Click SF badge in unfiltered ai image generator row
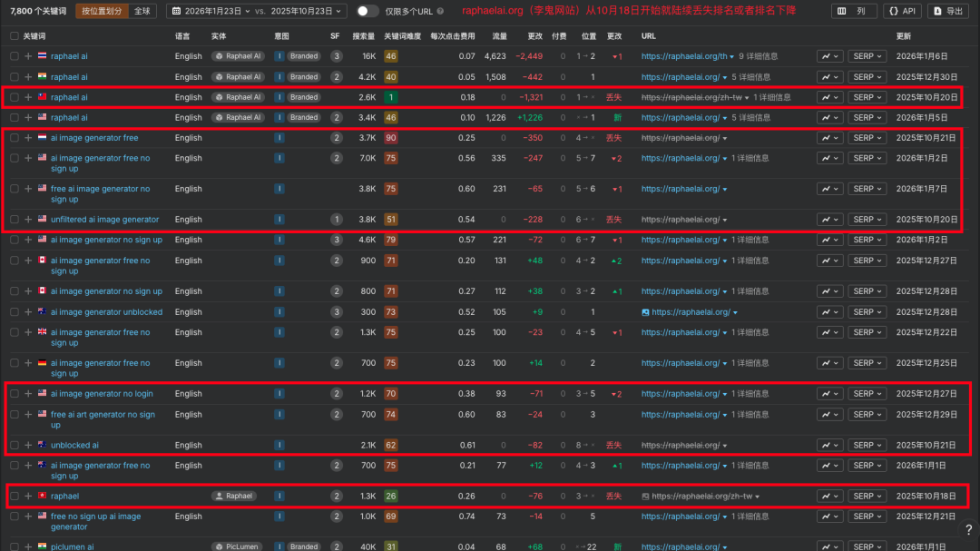 337,220
